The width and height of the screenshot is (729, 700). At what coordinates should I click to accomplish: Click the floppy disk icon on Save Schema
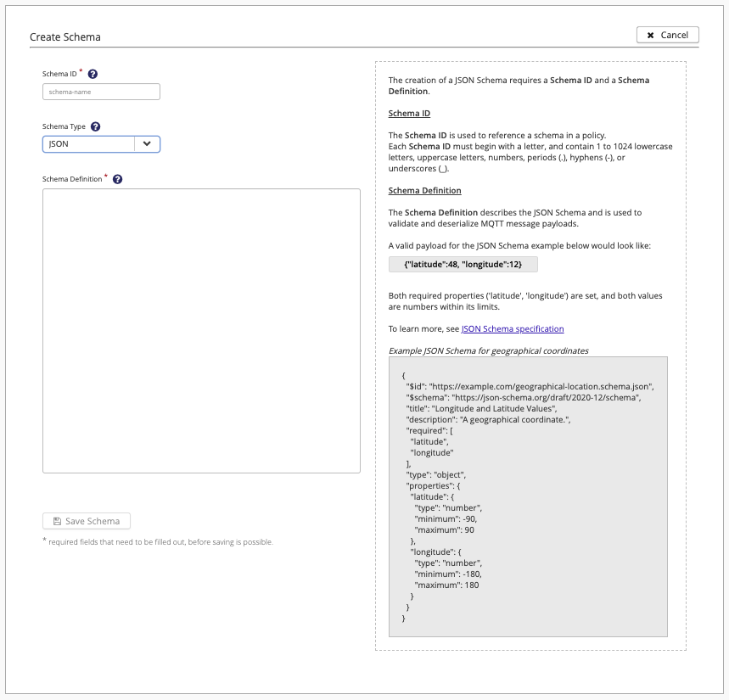(x=57, y=522)
